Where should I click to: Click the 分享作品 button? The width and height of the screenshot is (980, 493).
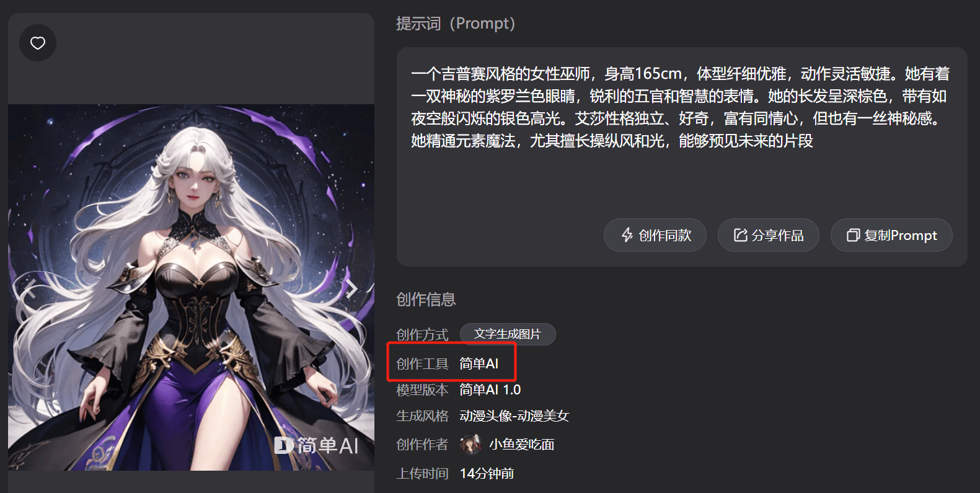(x=769, y=235)
